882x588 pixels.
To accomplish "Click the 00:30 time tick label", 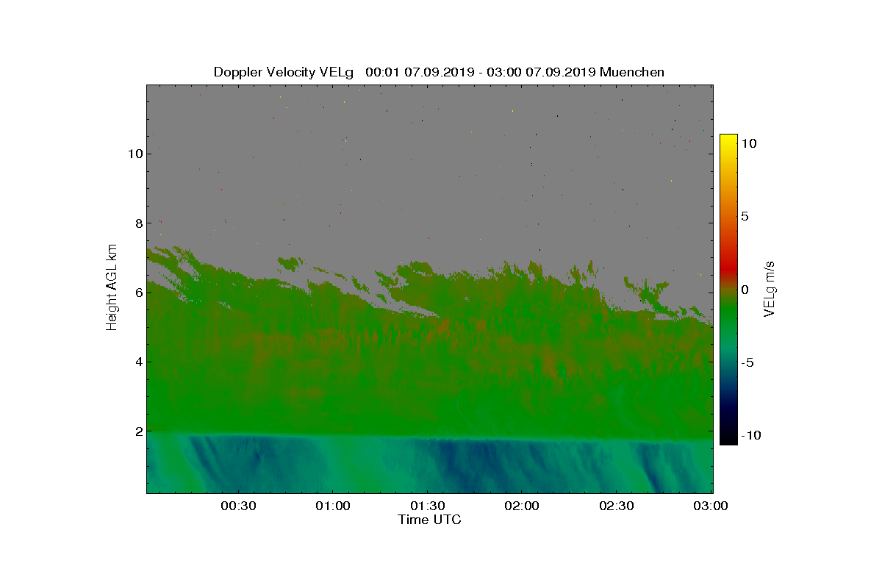I will point(237,506).
